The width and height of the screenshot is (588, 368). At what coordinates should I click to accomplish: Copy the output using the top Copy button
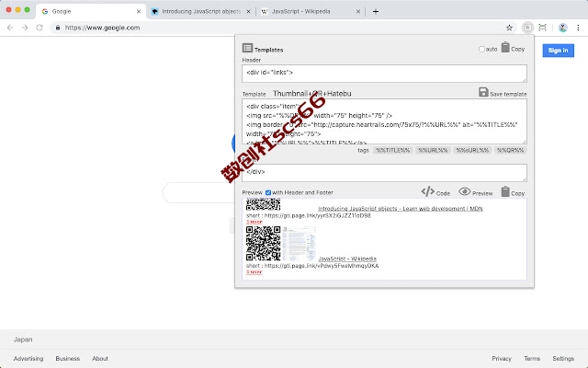(513, 48)
